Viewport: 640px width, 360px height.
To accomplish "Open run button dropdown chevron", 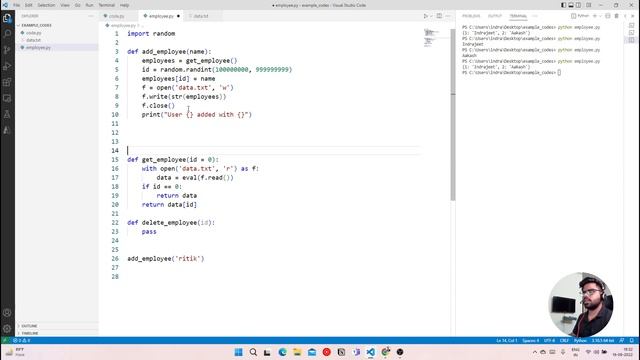I will (431, 16).
